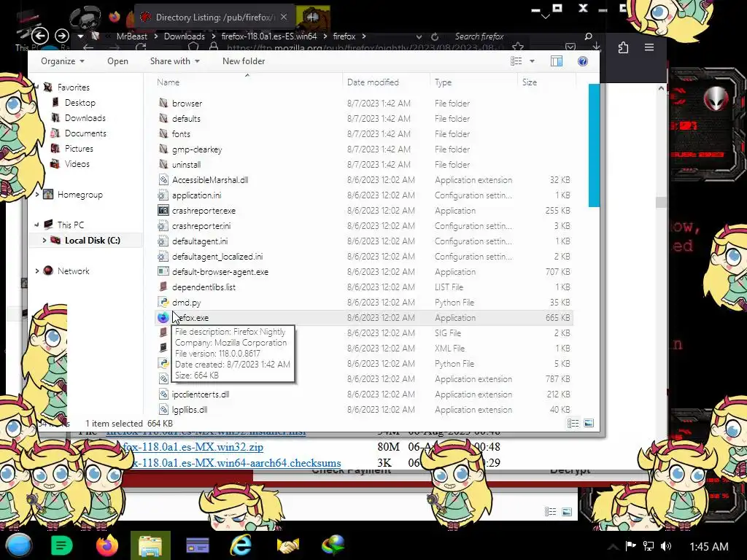Select Documents in Favorites
747x560 pixels.
point(85,133)
